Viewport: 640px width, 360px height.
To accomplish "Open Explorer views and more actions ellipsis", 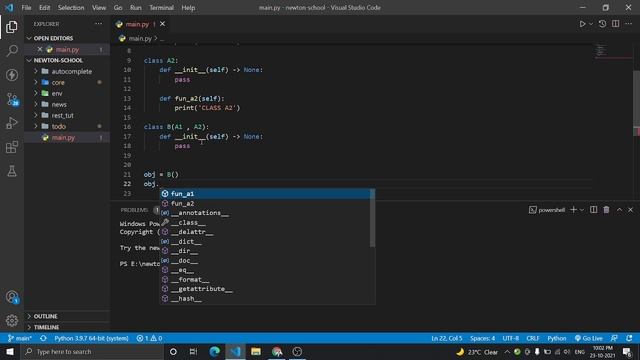I will coord(98,24).
